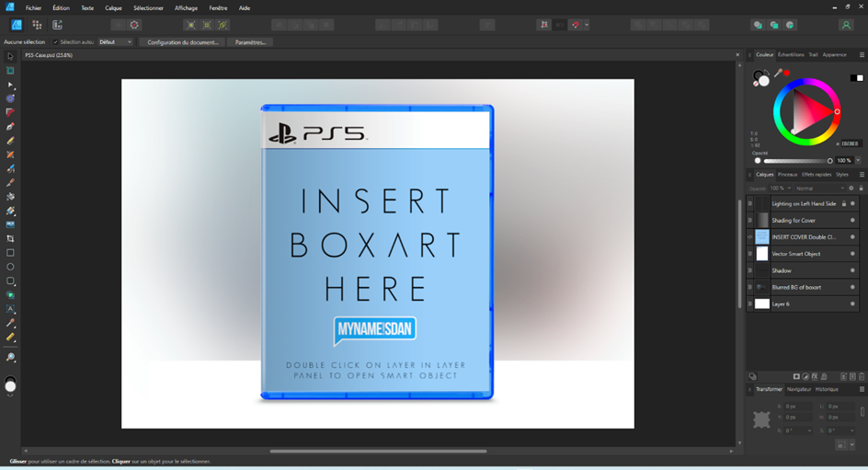Open the Défaut selection dropdown
The height and width of the screenshot is (470, 868).
pyautogui.click(x=115, y=42)
